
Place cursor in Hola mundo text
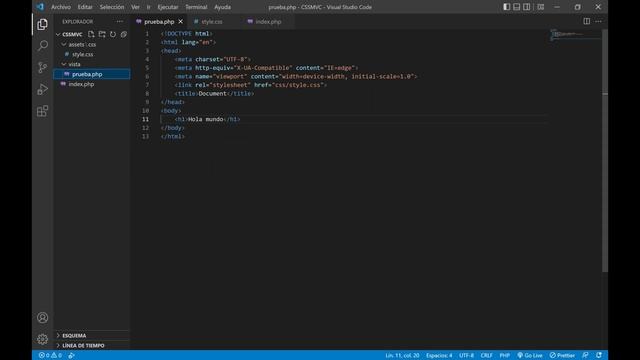click(x=206, y=119)
